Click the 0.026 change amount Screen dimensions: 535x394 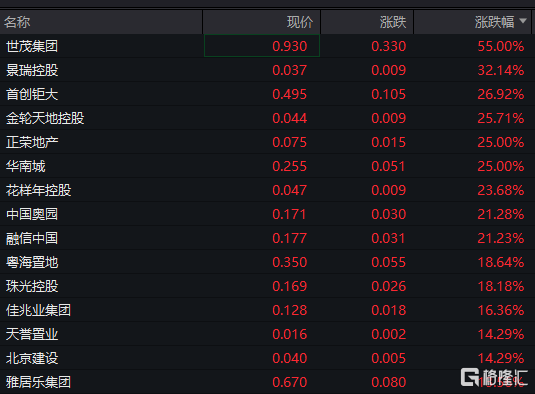[x=389, y=286]
